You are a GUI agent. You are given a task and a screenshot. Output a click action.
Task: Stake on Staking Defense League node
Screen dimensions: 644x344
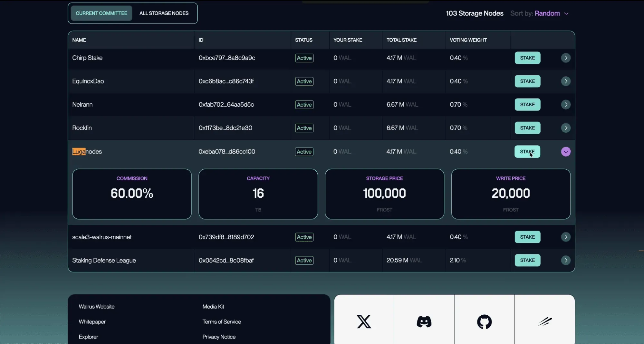click(527, 260)
